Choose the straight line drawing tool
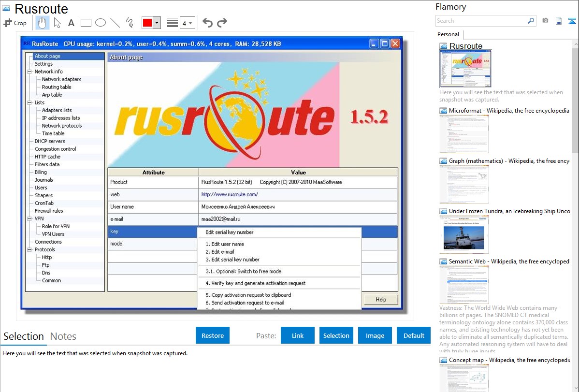Viewport: 579px width, 392px height. 115,23
